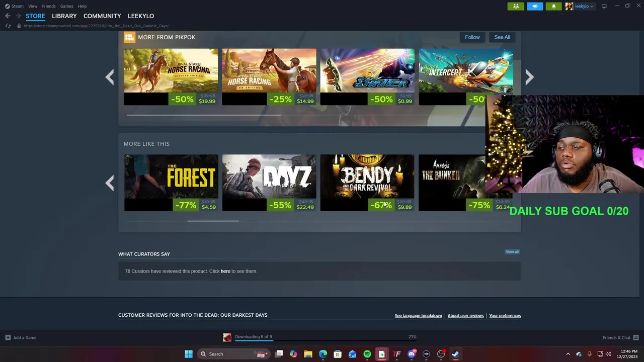Switch to Steam taskbar icon

(455, 354)
